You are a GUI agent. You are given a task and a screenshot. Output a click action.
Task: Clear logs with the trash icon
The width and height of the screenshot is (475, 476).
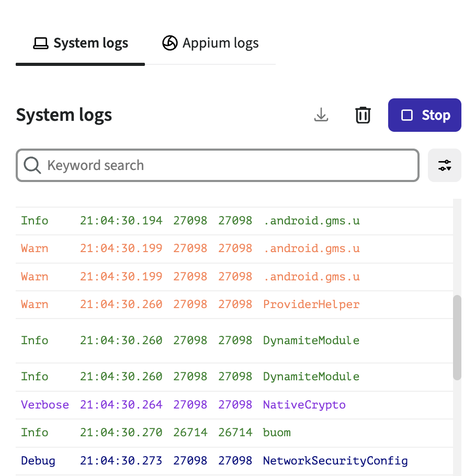coord(363,115)
